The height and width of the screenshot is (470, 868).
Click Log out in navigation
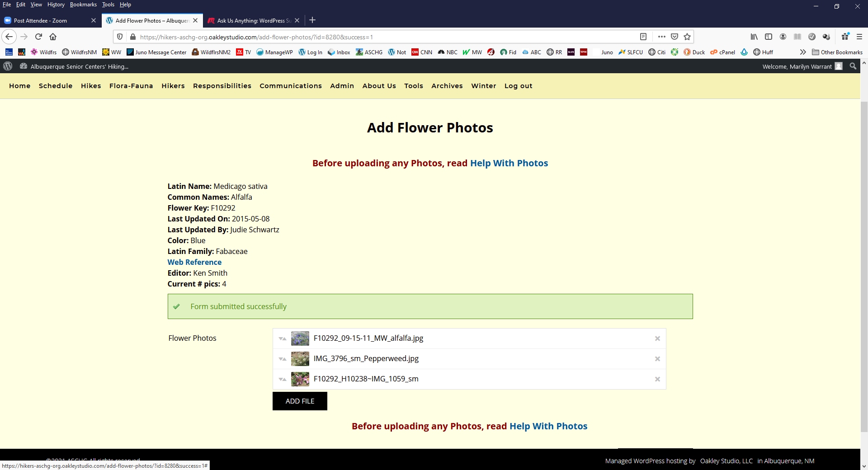[518, 86]
